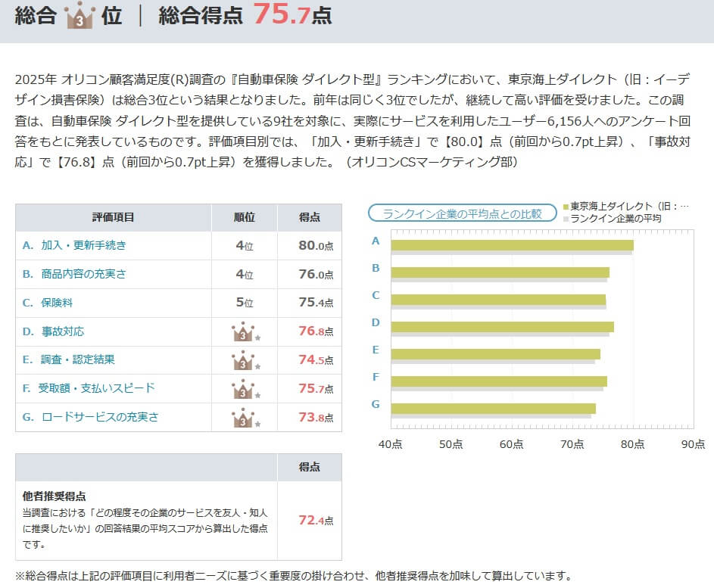Click the rank 3 crown for 事故対応
Image resolution: width=714 pixels, height=588 pixels.
click(244, 331)
